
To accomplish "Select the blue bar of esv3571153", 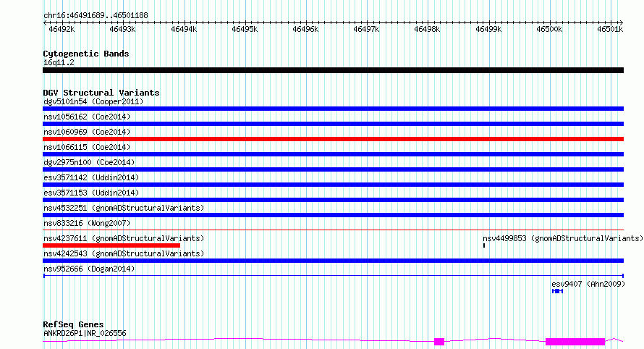I will pos(333,200).
